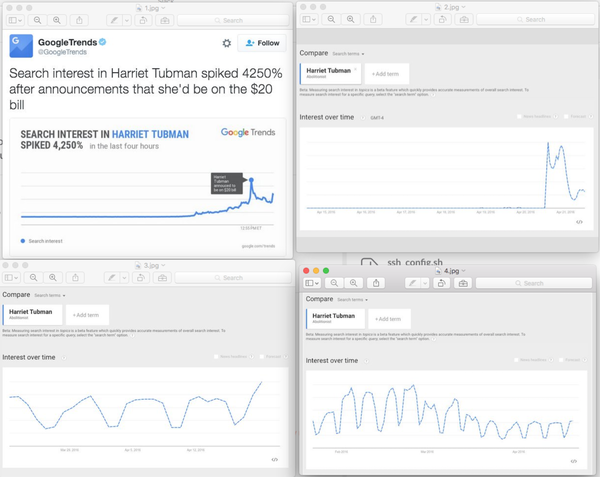Screen dimensions: 600x477
Task: Open the Search terms dropdown in the 3.jpg window
Action: point(50,295)
